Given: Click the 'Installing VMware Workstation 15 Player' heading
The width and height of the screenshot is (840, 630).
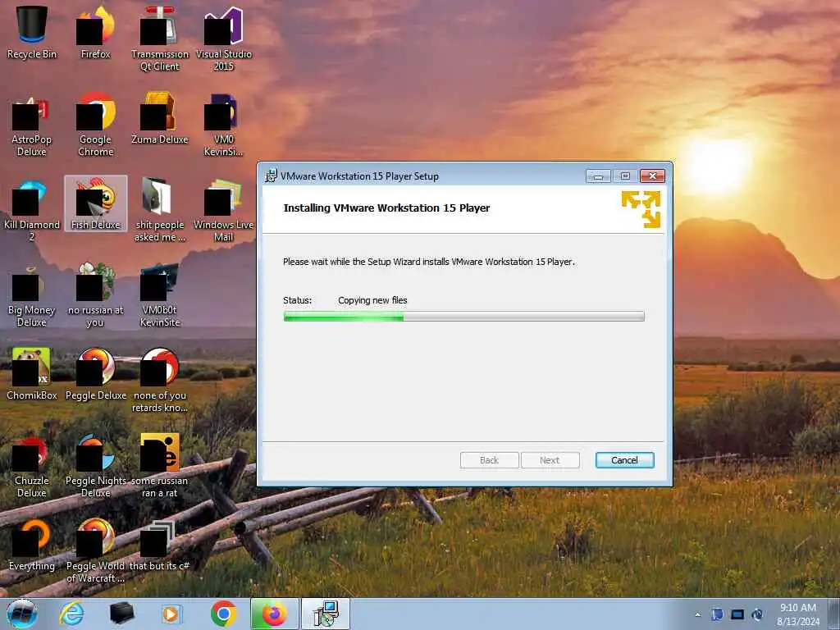Looking at the screenshot, I should pyautogui.click(x=387, y=208).
